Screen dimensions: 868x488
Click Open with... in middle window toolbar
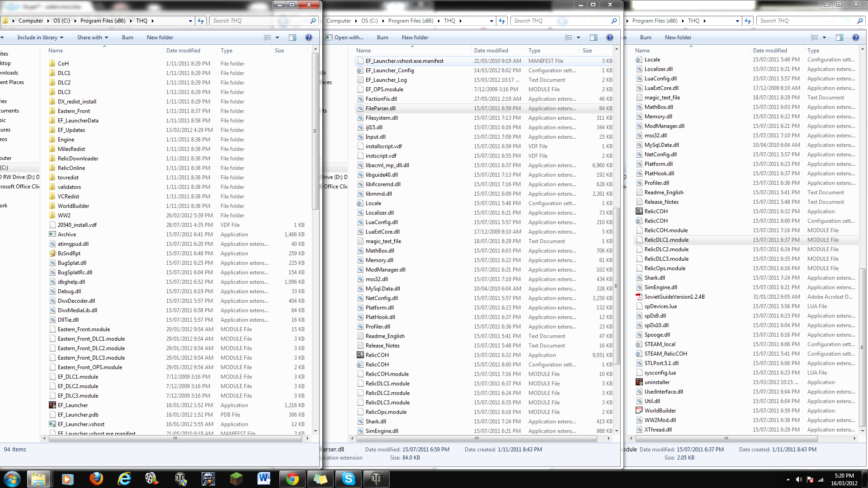pos(345,38)
